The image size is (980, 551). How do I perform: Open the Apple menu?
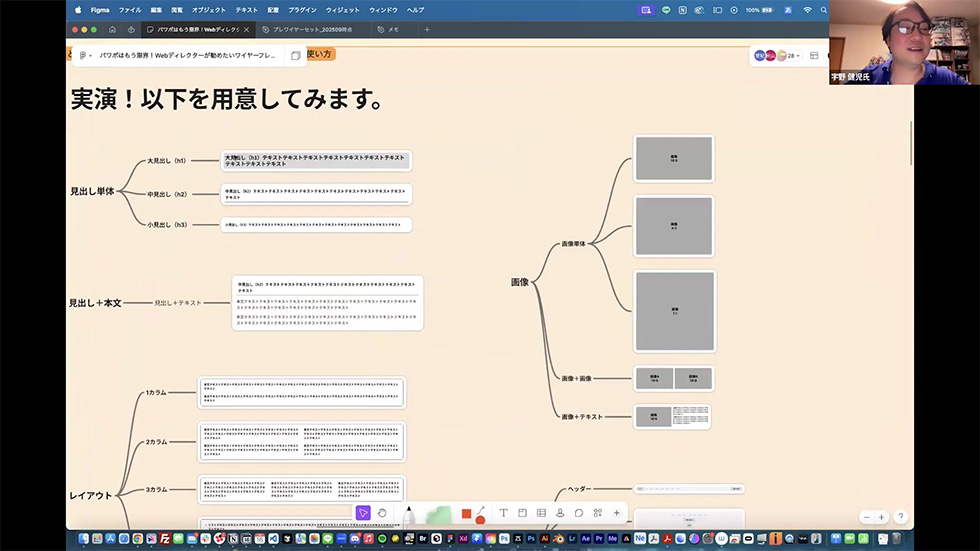pyautogui.click(x=78, y=10)
